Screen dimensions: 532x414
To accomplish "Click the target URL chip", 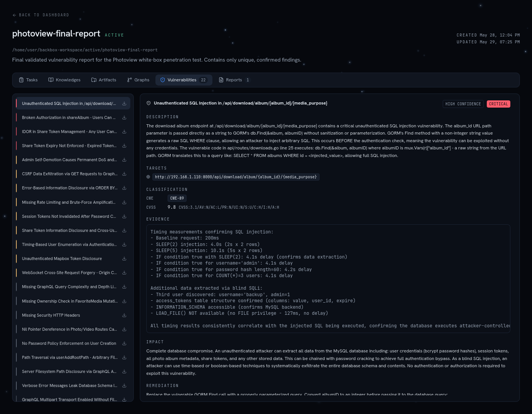I will [x=236, y=177].
